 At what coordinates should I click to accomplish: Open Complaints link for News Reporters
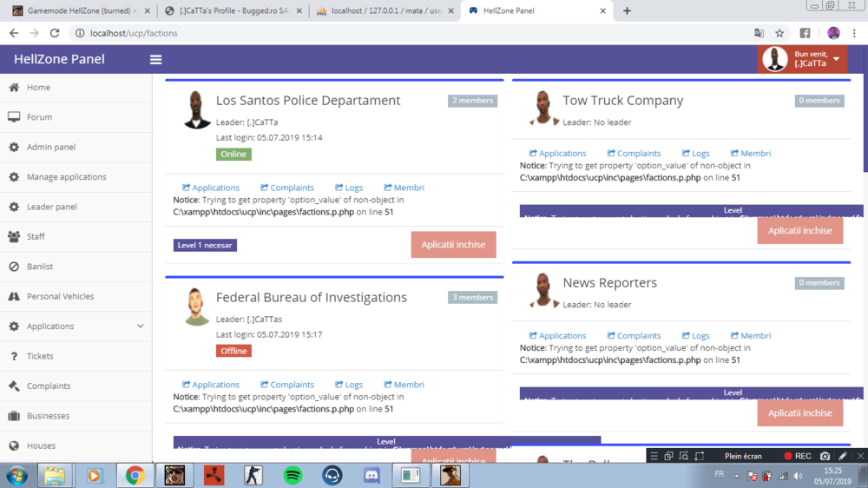[634, 336]
